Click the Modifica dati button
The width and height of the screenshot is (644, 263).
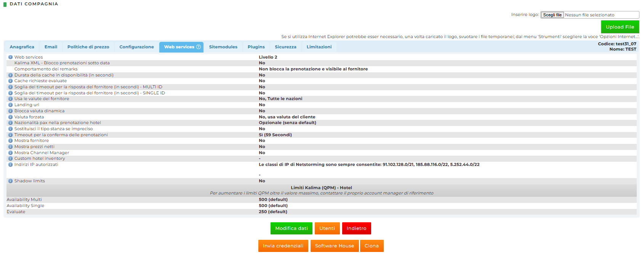click(292, 228)
